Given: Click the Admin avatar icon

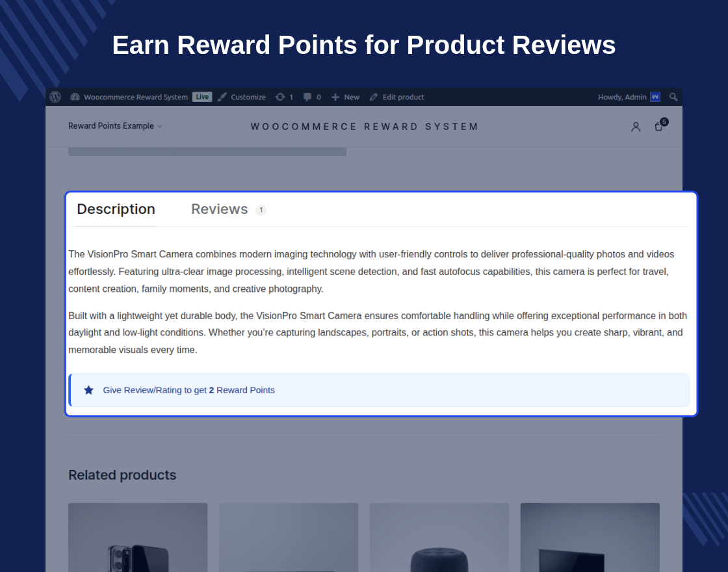Looking at the screenshot, I should coord(655,97).
